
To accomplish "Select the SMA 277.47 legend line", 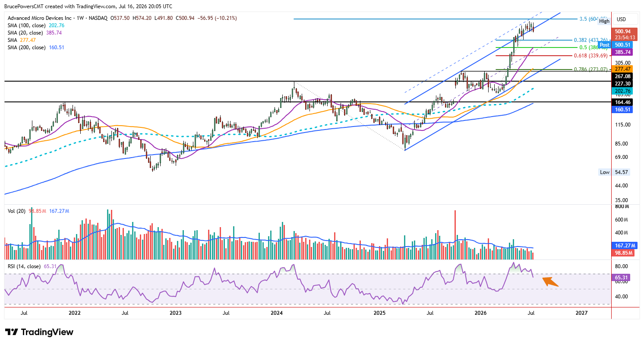I will pos(22,40).
